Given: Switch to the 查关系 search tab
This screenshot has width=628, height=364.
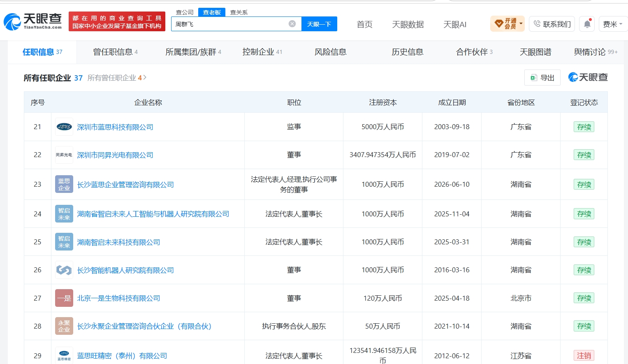Looking at the screenshot, I should (239, 12).
